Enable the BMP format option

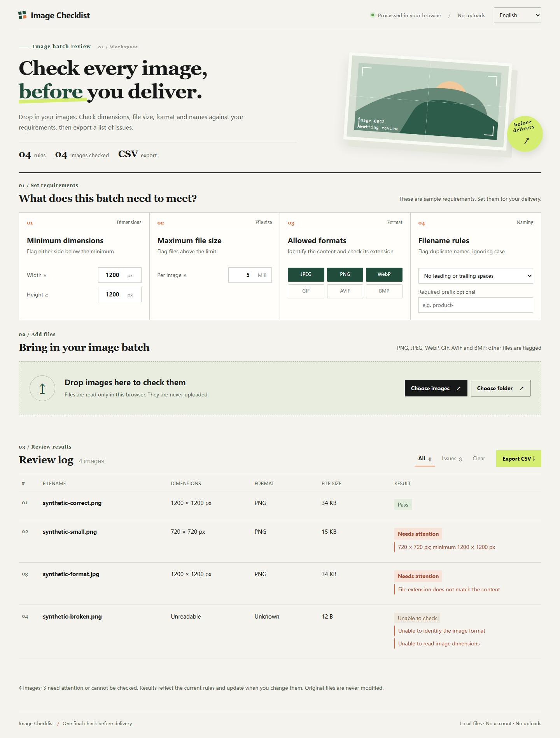click(384, 291)
